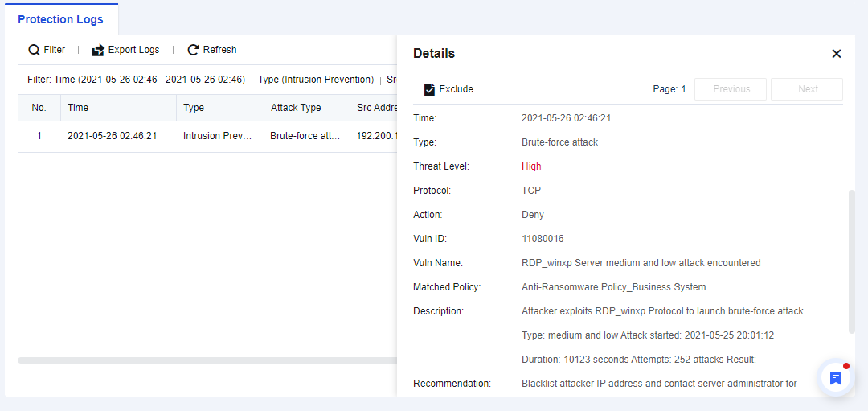Image resolution: width=868 pixels, height=411 pixels.
Task: Click the Type column header
Action: [194, 108]
